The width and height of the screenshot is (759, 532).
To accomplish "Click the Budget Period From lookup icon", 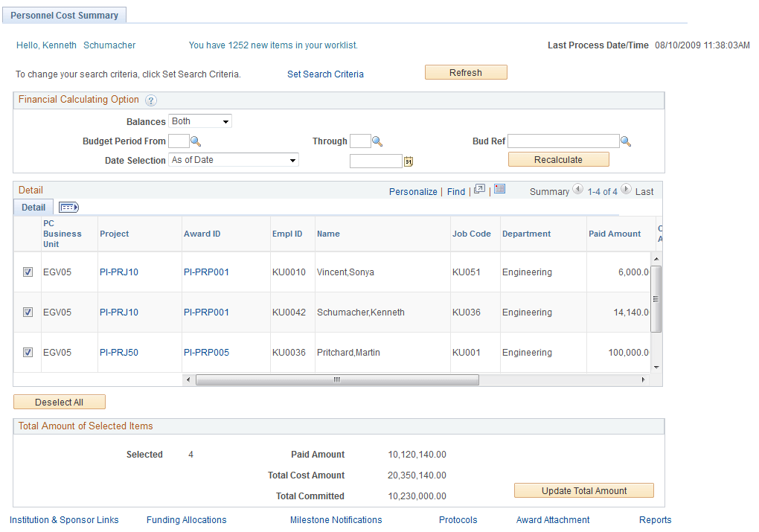I will pyautogui.click(x=193, y=141).
